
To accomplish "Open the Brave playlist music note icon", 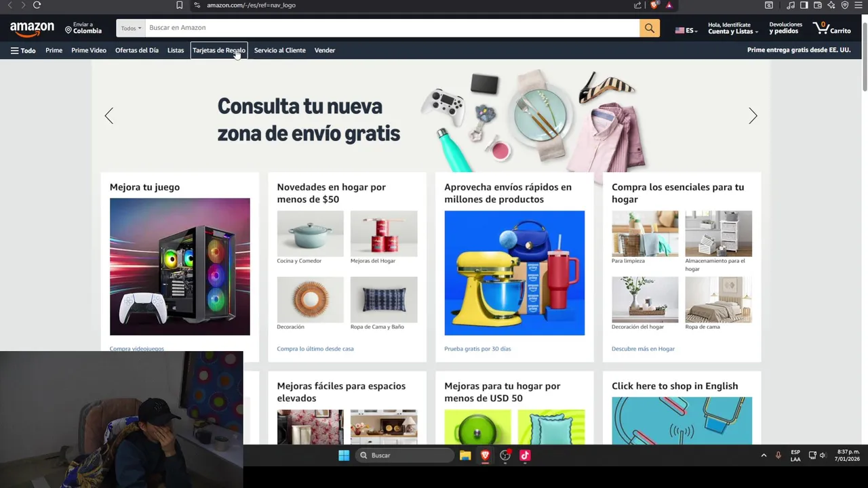I will [x=791, y=5].
